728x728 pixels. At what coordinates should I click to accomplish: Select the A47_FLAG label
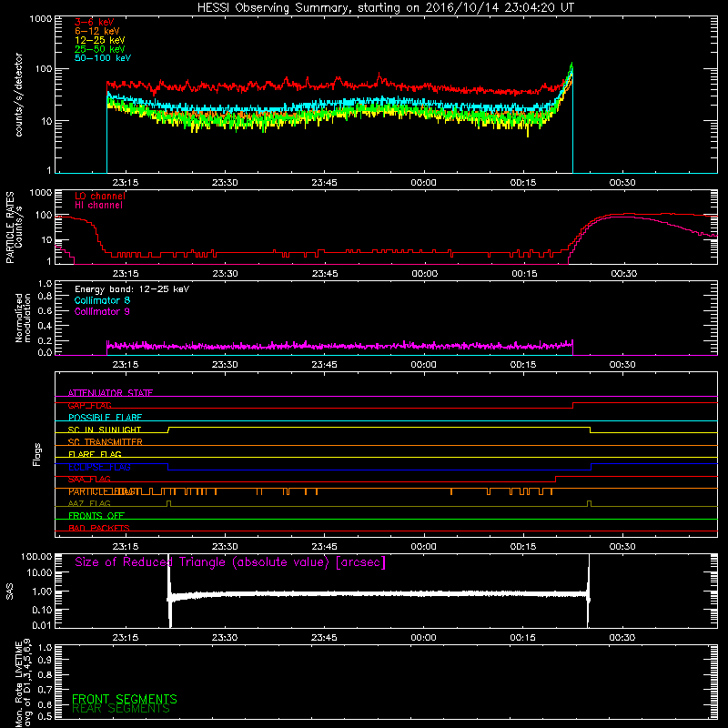click(x=89, y=504)
